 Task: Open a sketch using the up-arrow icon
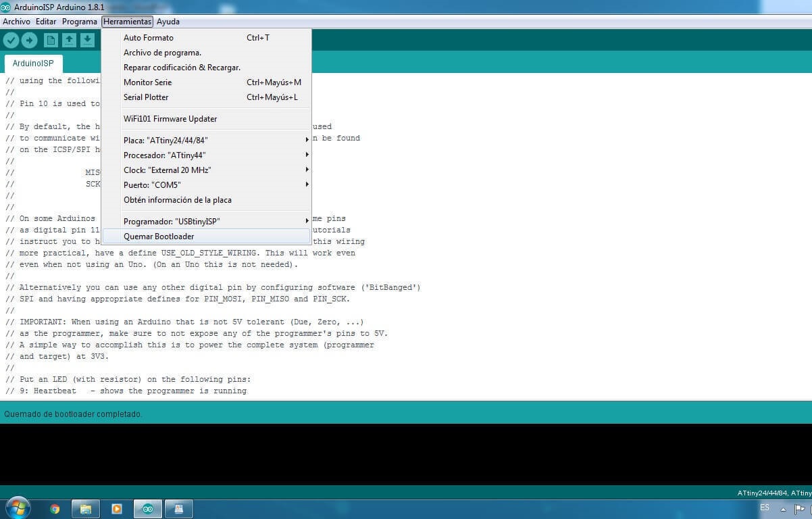tap(69, 41)
